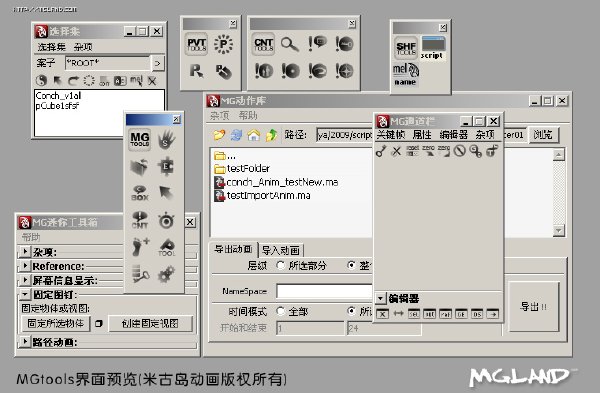Screen dimensions: 600x393
Task: Click the '>' button next to *ROOT* field
Action: (x=158, y=63)
